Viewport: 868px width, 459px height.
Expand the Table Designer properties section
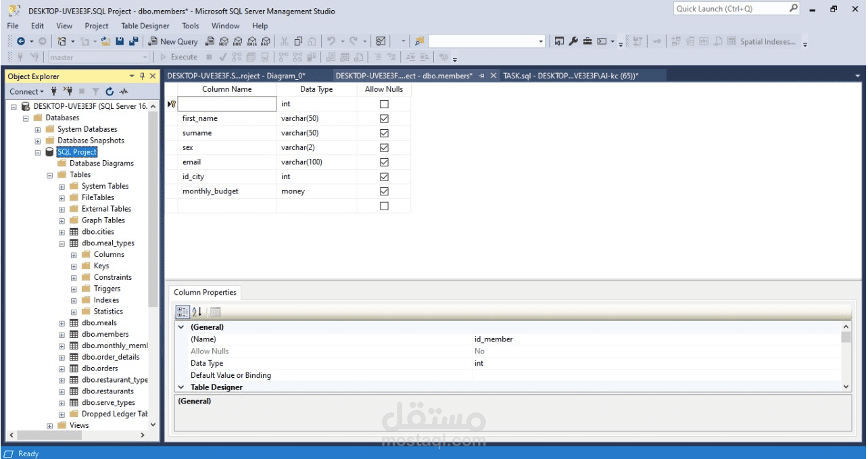180,386
